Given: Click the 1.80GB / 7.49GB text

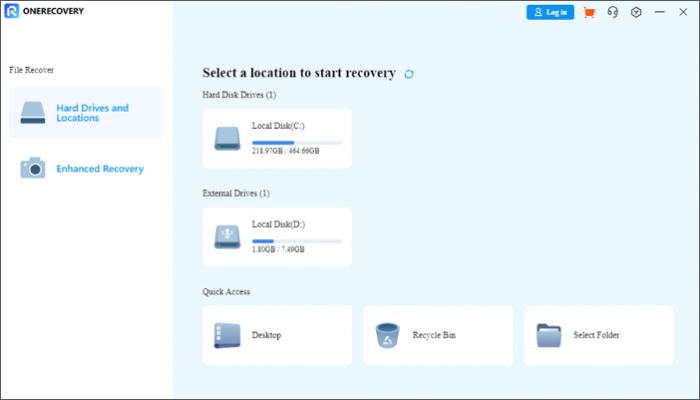Looking at the screenshot, I should pos(278,249).
